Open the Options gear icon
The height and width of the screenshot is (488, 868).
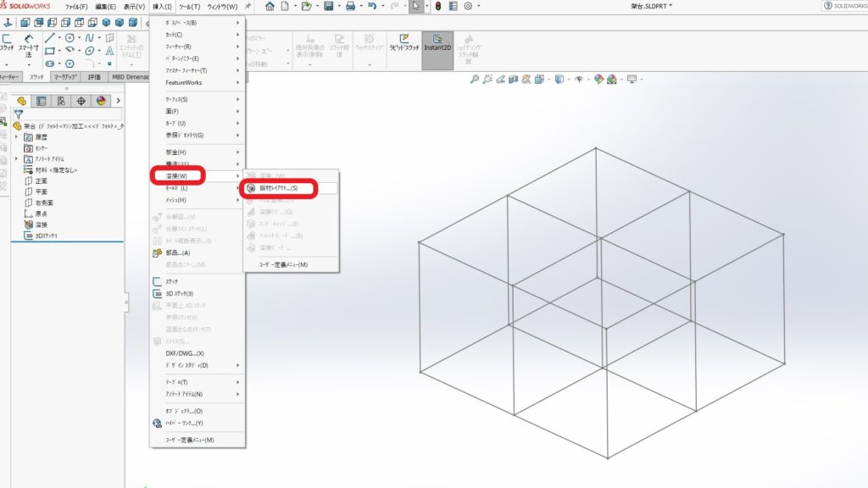[467, 6]
